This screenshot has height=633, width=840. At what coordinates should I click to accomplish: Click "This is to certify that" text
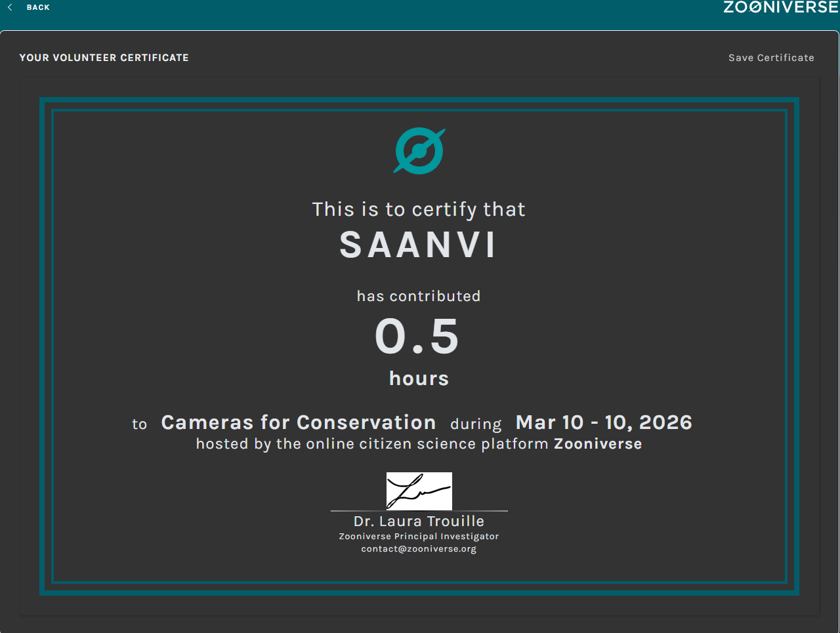tap(419, 209)
